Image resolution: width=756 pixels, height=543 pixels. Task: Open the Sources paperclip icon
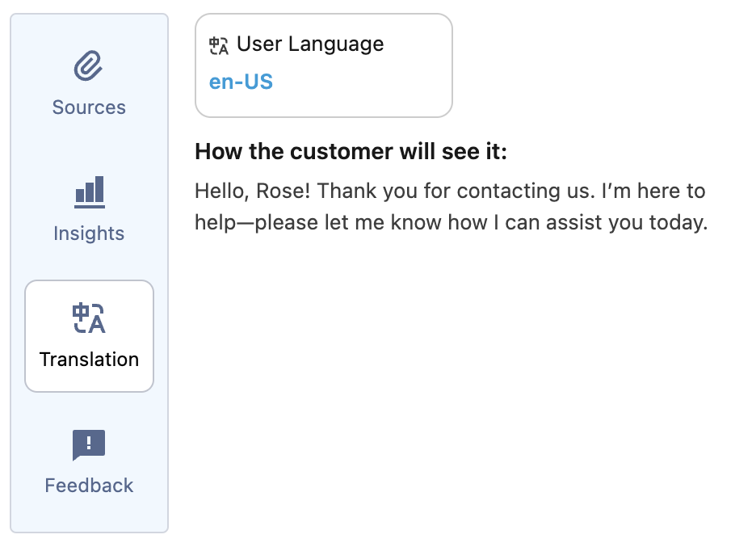[89, 66]
